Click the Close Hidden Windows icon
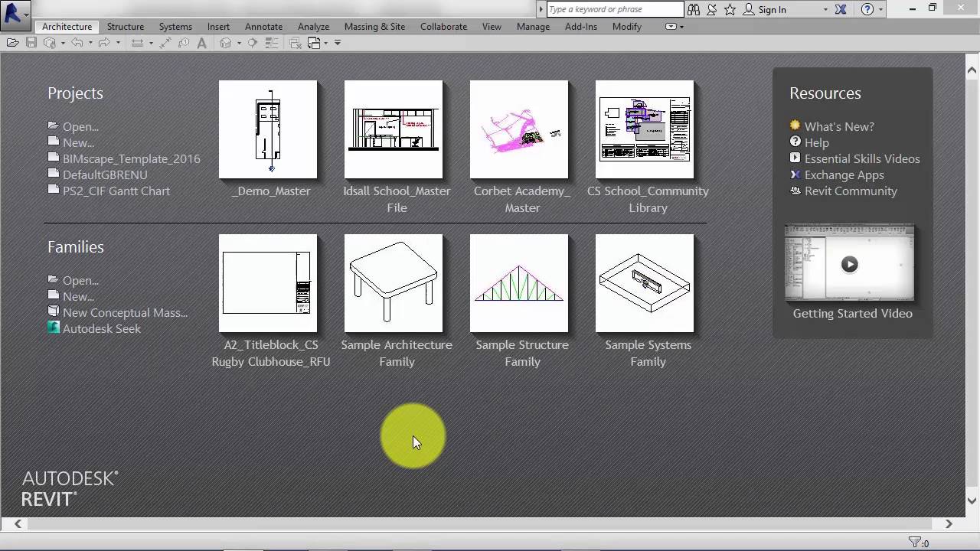This screenshot has width=980, height=551. click(296, 43)
